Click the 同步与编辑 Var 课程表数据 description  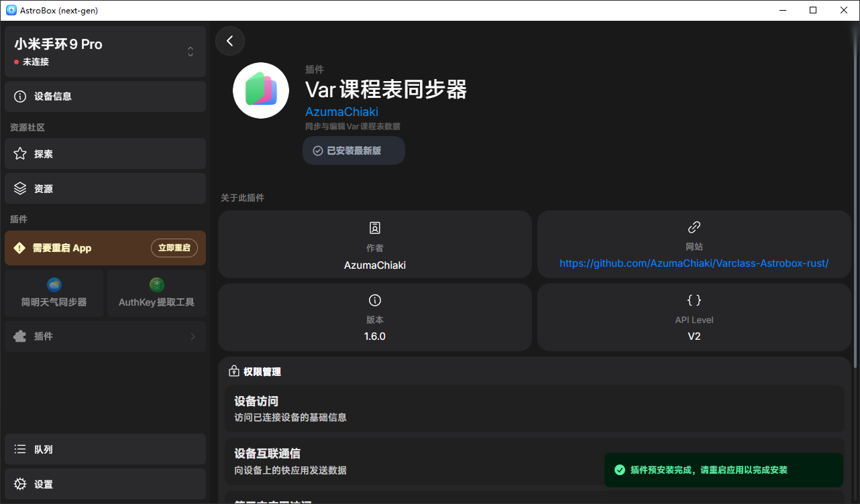[x=353, y=126]
